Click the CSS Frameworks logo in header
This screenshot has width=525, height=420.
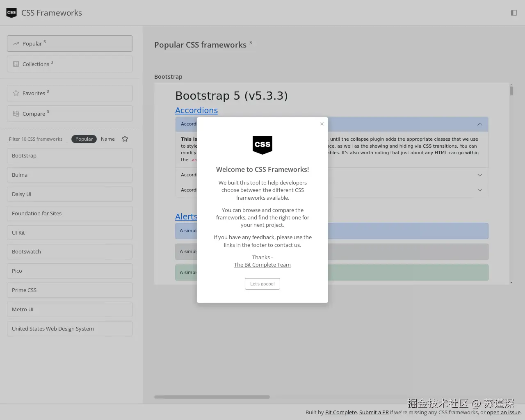click(x=11, y=13)
